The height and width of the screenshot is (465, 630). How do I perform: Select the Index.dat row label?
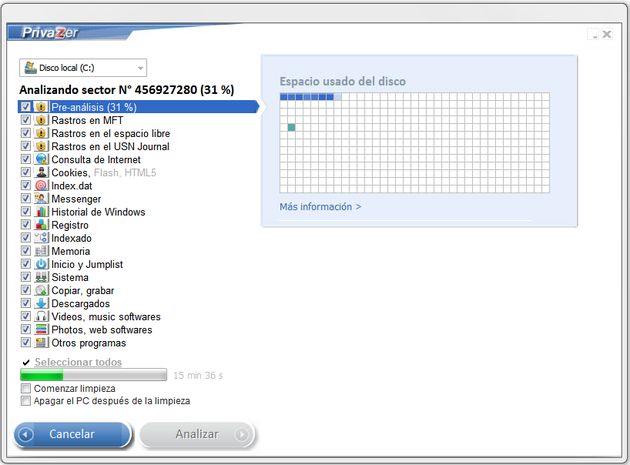72,186
